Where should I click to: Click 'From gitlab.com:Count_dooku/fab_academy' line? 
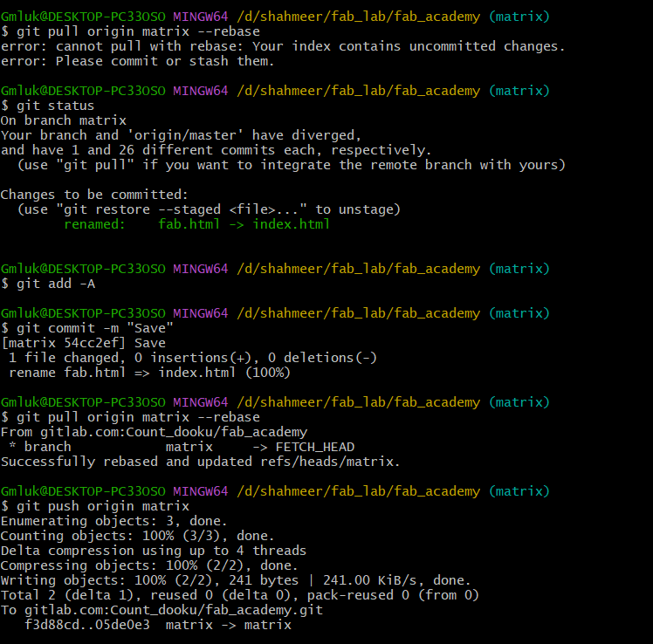tap(155, 432)
